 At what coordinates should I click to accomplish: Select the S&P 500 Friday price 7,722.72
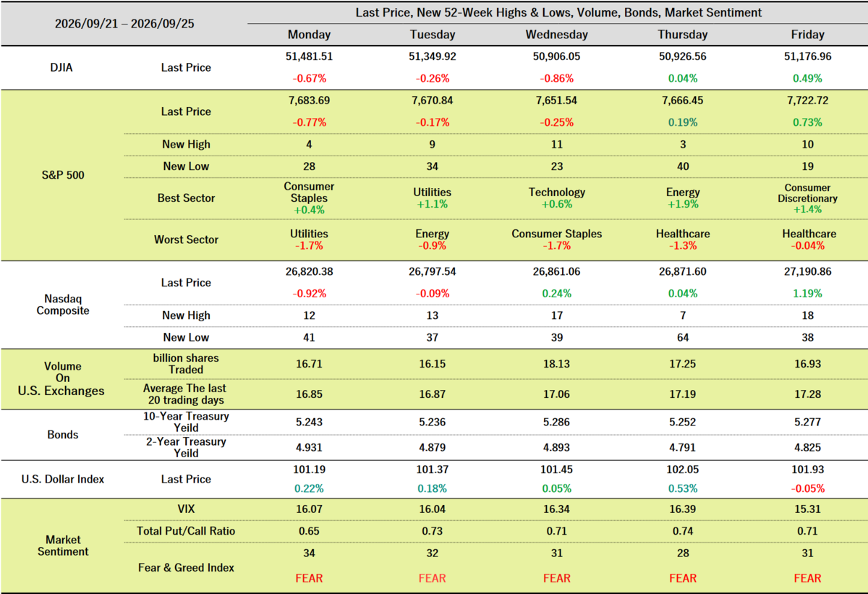[808, 100]
